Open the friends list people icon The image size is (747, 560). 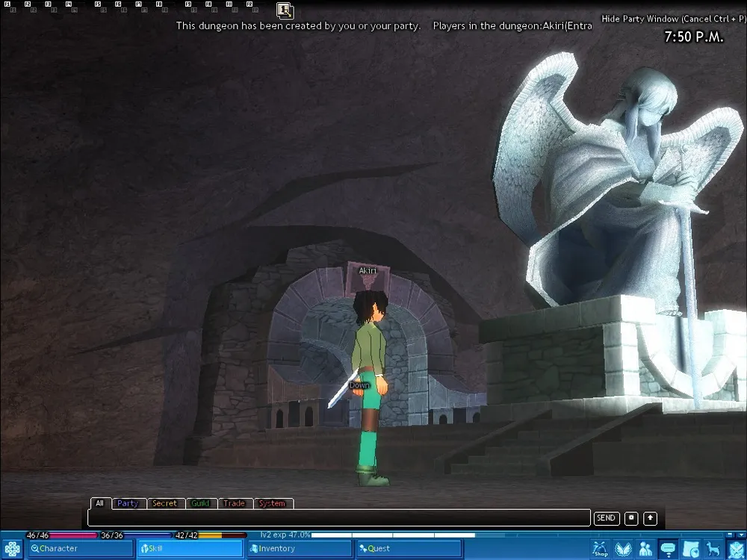(x=645, y=549)
